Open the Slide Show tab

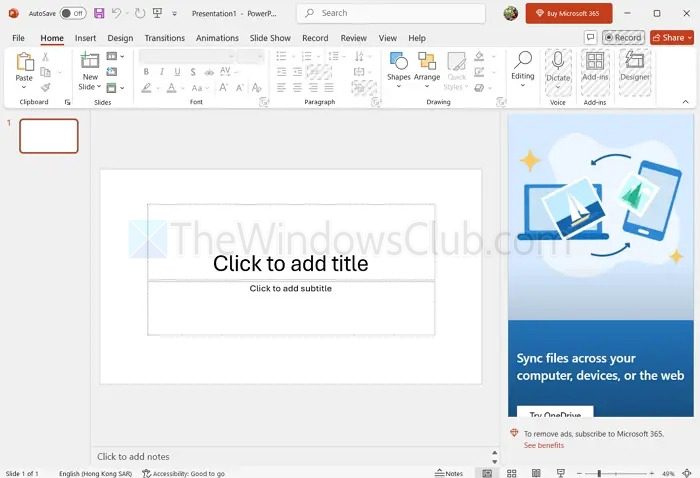coord(270,38)
